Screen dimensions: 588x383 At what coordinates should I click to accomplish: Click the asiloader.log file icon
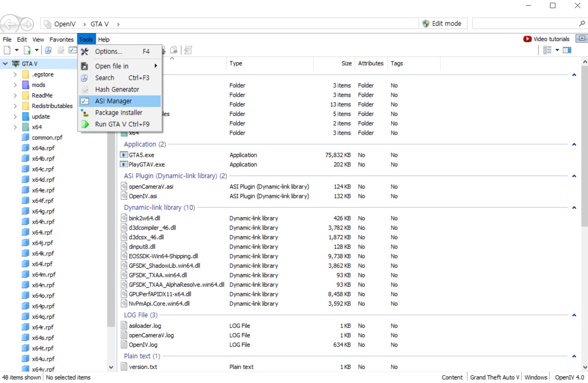124,325
